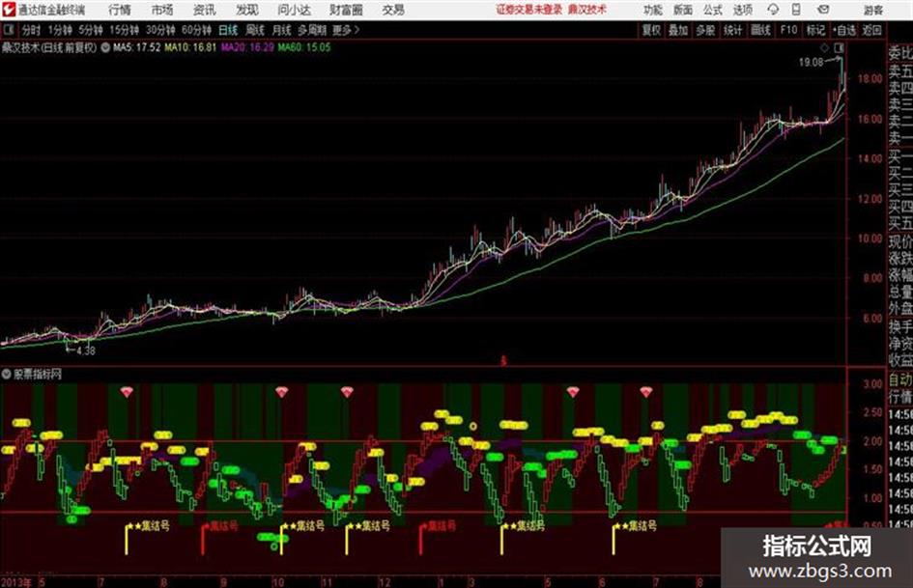Click the 返回 back button
The width and height of the screenshot is (913, 588).
pyautogui.click(x=871, y=30)
